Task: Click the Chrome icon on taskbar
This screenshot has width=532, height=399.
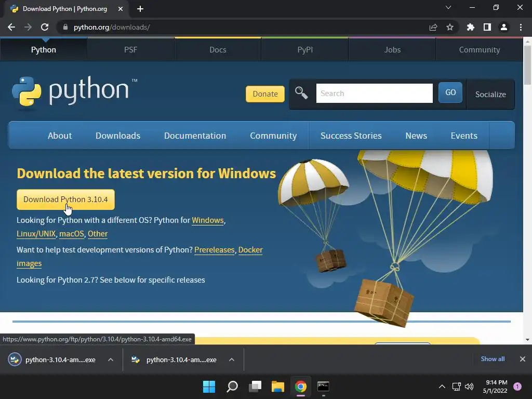Action: 301,387
